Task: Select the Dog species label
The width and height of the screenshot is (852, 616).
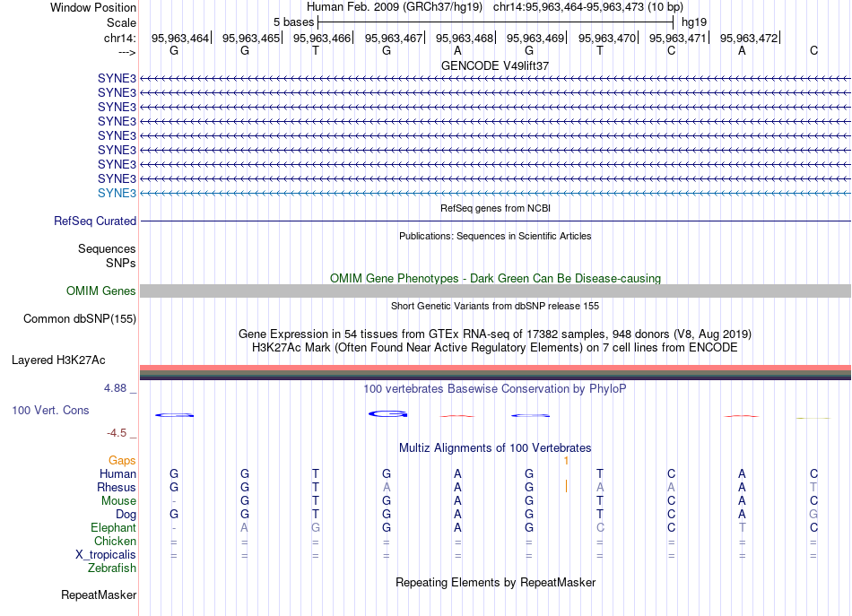Action: 126,515
